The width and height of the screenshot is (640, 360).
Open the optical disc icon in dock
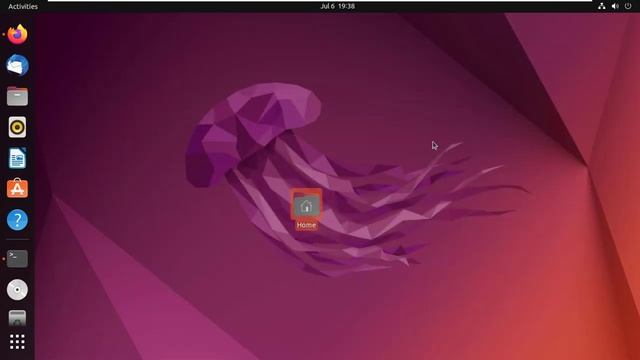click(17, 290)
